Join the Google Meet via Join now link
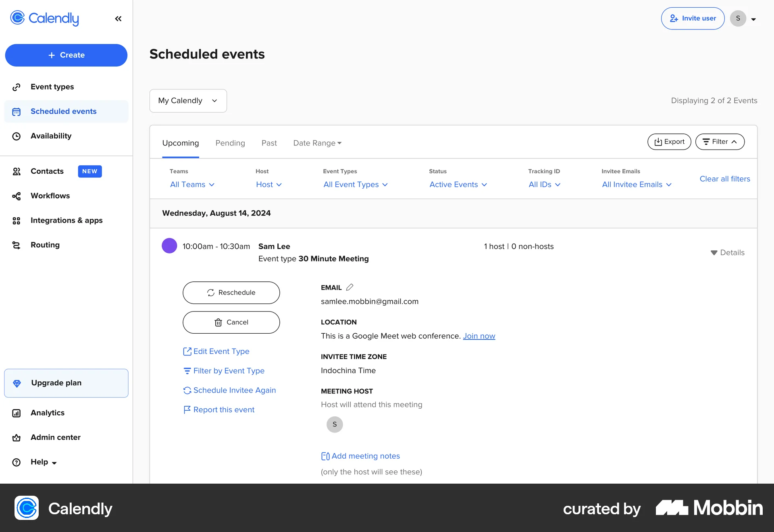774x532 pixels. pyautogui.click(x=479, y=336)
